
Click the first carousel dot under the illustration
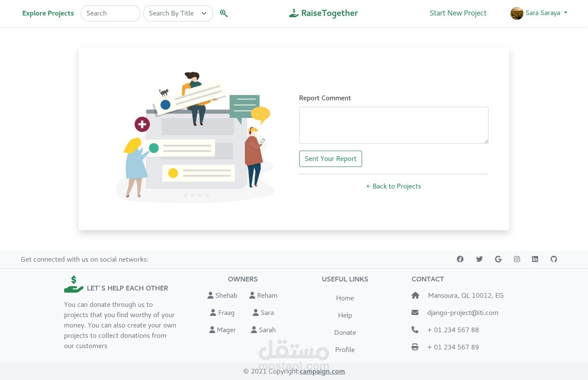coord(186,195)
